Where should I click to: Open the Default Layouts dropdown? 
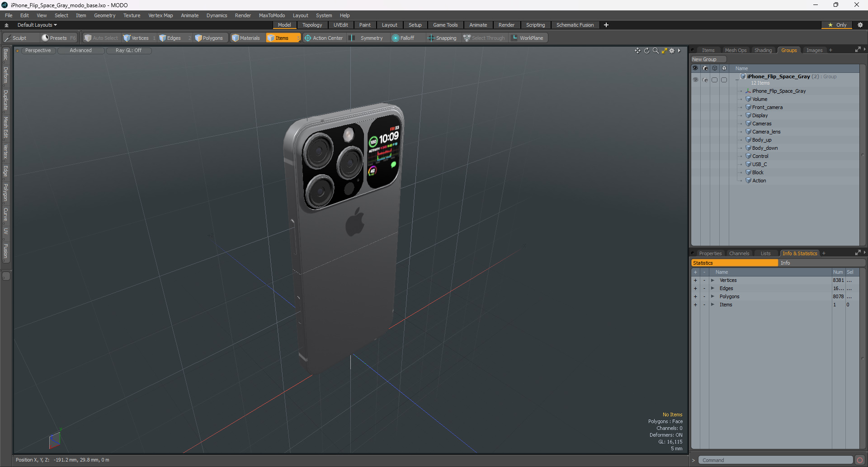pos(37,25)
